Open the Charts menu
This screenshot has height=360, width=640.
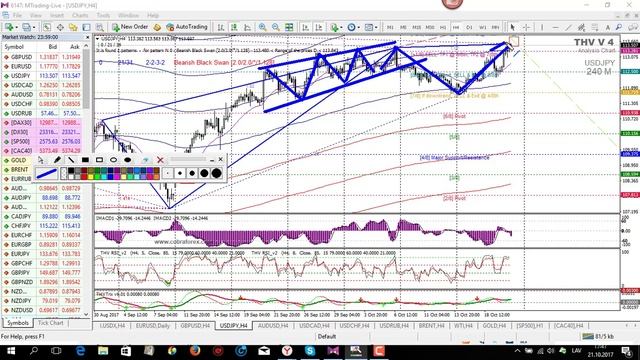point(80,15)
